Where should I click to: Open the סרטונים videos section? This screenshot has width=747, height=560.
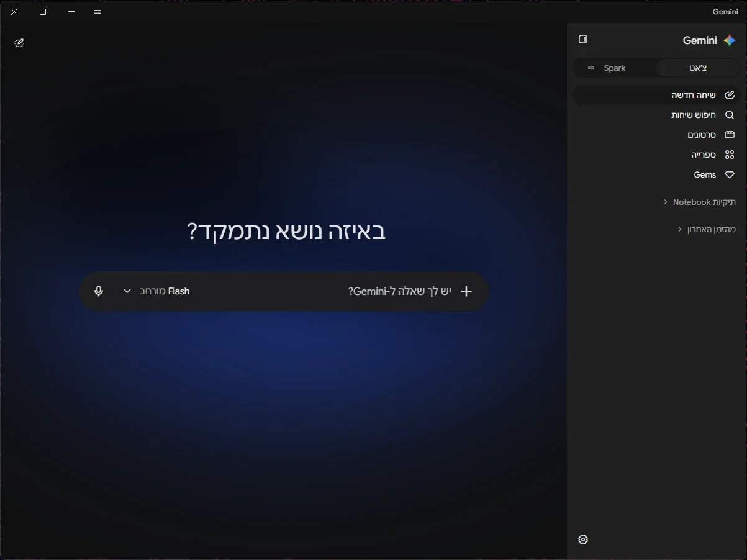656,135
